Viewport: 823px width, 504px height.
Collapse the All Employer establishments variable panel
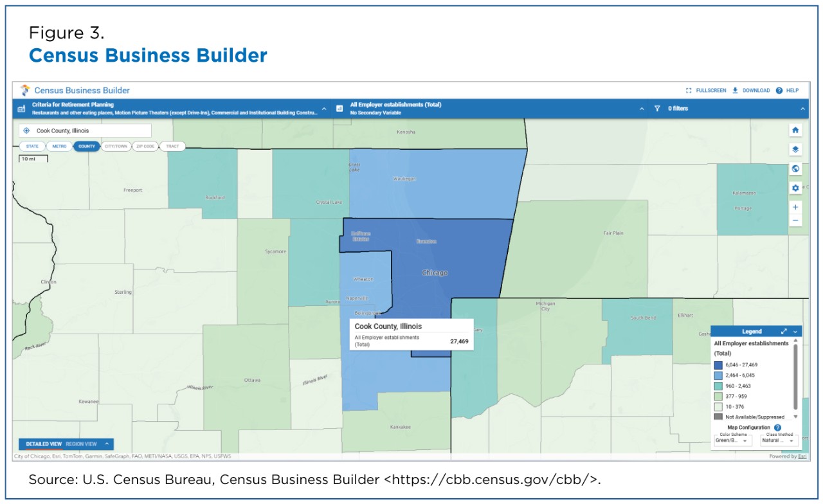tap(641, 109)
